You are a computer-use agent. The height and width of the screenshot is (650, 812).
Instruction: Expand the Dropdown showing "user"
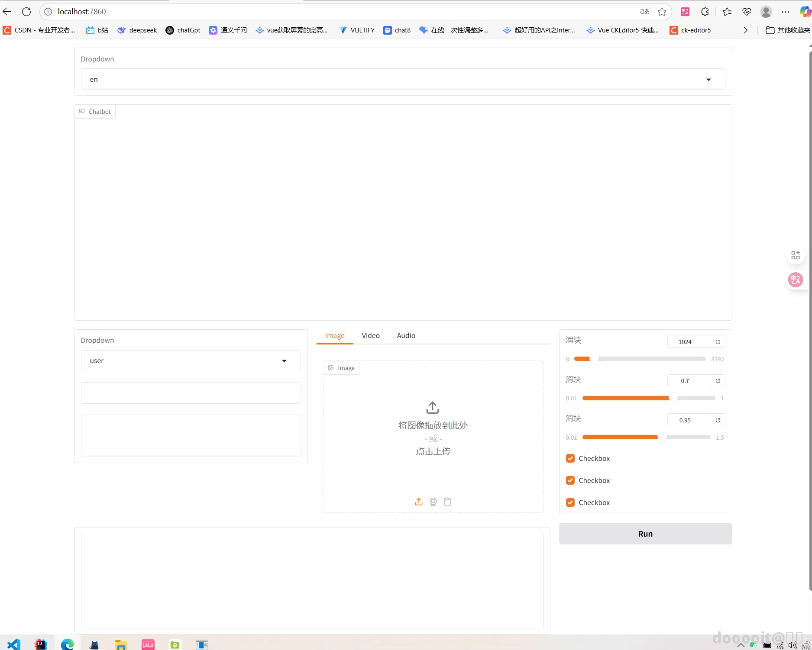click(x=191, y=360)
